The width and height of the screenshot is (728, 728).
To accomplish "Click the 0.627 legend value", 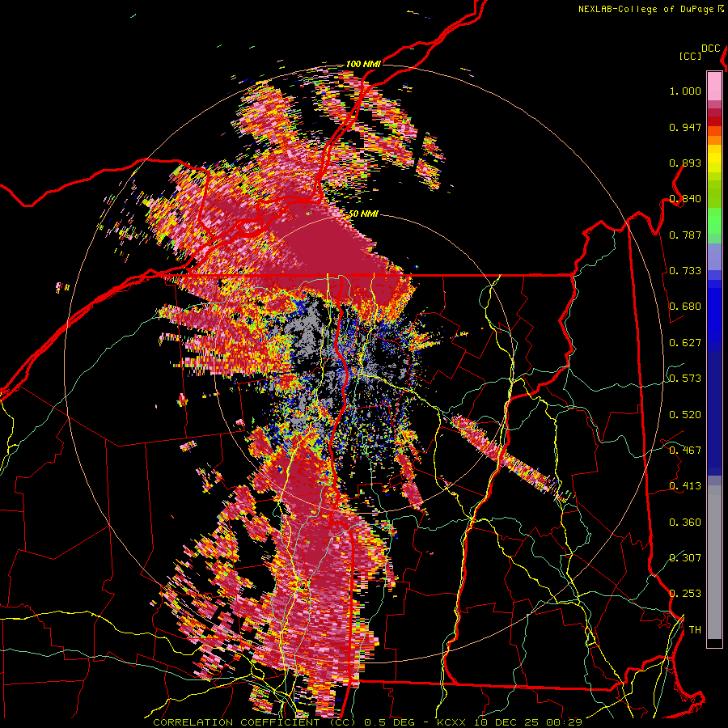I will coord(685,343).
